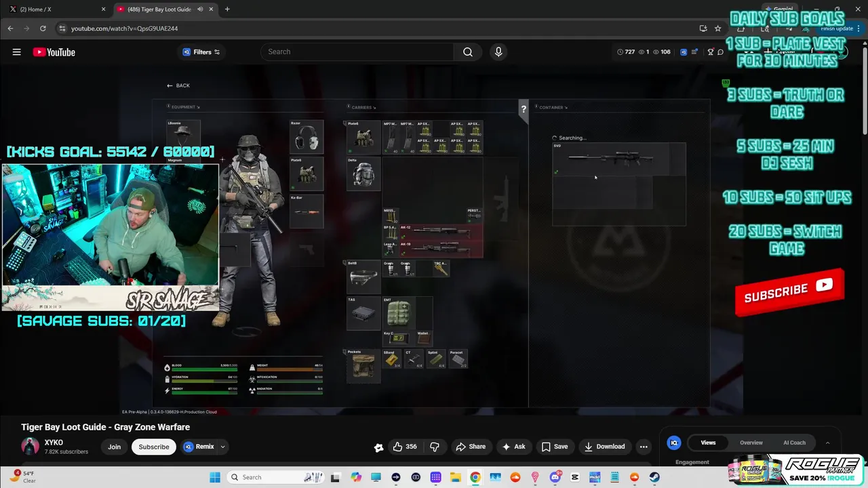Switch to the AI Coach tab

[x=794, y=443]
